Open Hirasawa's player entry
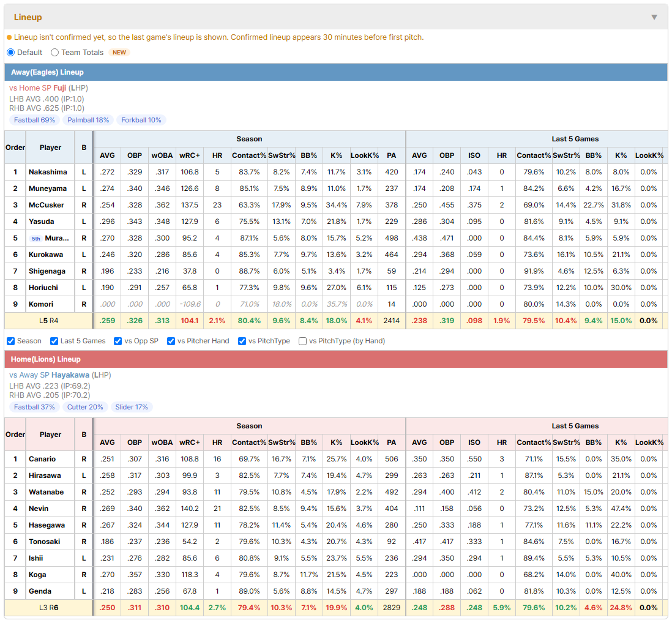The width and height of the screenshot is (672, 623). (x=45, y=476)
